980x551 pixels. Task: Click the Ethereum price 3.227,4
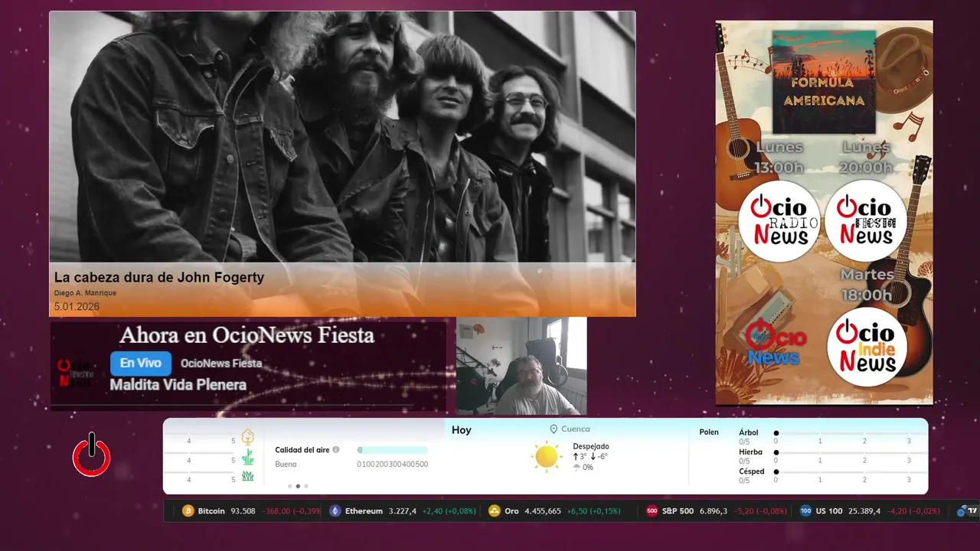point(402,511)
